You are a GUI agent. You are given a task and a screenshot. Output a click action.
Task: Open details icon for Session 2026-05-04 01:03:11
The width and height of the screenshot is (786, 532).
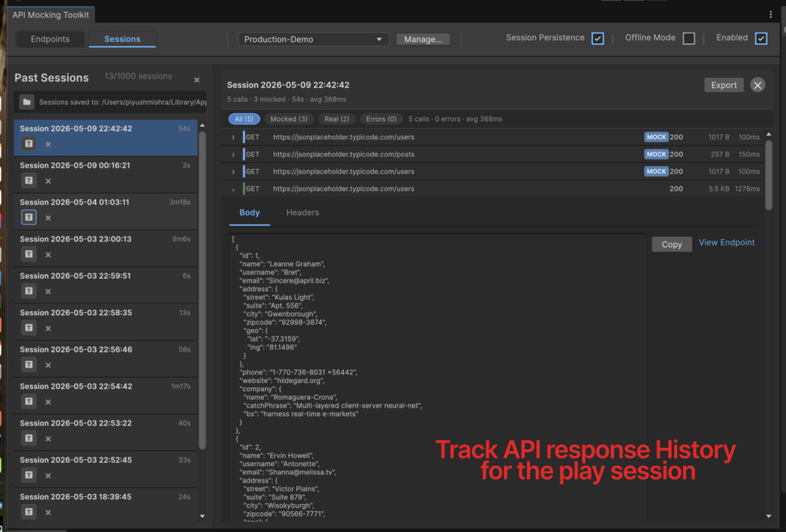29,217
